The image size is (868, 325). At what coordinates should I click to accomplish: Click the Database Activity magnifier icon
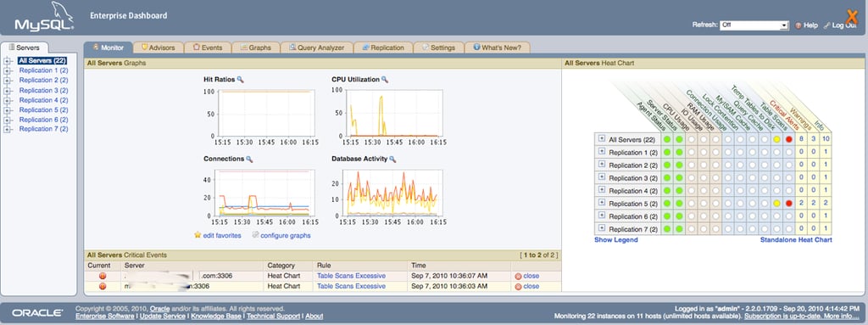pos(392,159)
